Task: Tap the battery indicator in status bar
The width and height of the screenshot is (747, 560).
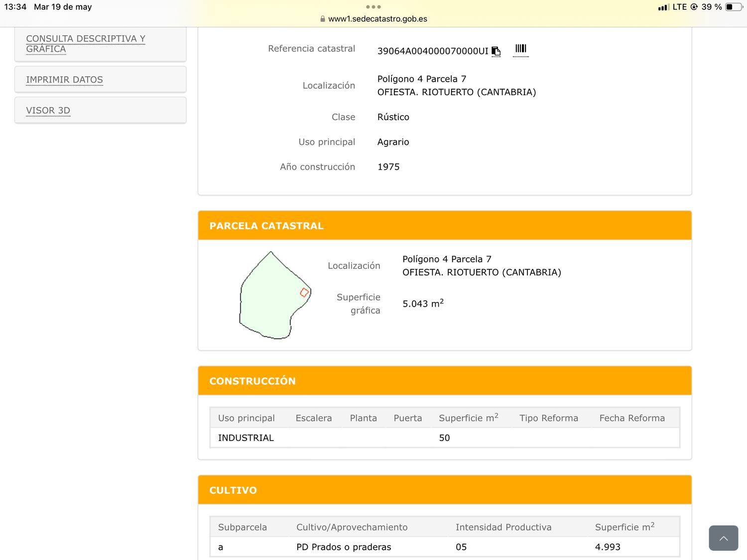Action: point(734,7)
